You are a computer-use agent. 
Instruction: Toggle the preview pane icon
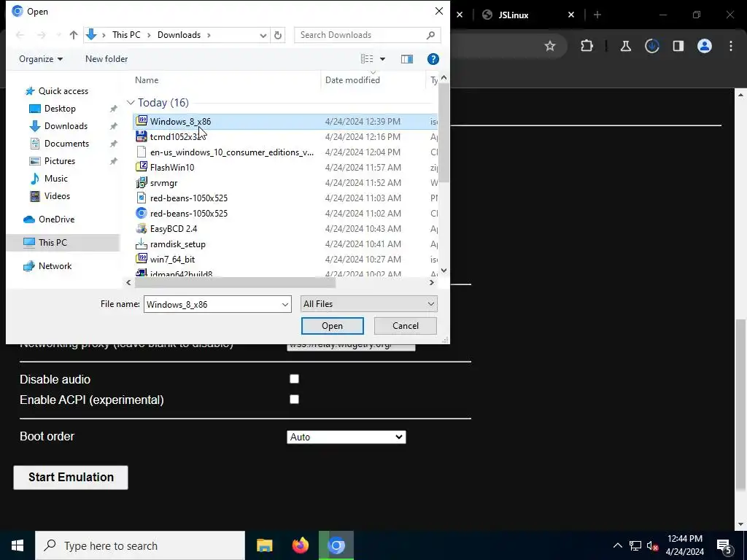point(407,59)
